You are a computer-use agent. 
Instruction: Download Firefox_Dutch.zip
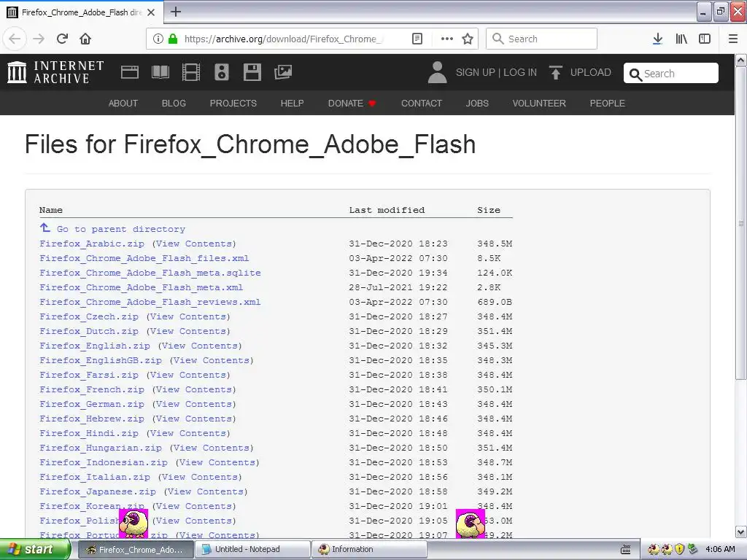point(88,332)
